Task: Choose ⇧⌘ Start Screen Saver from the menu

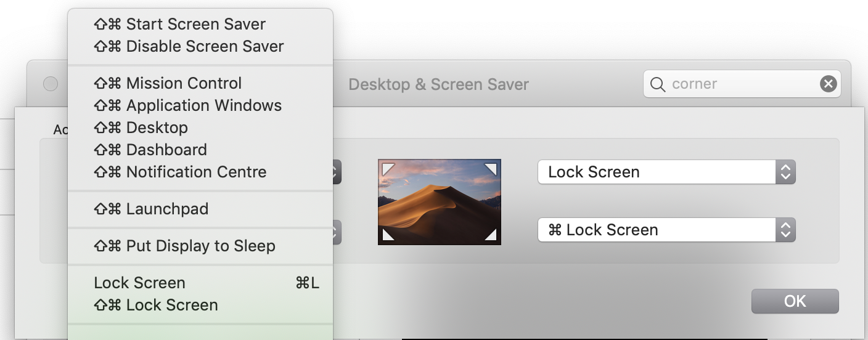Action: tap(179, 24)
